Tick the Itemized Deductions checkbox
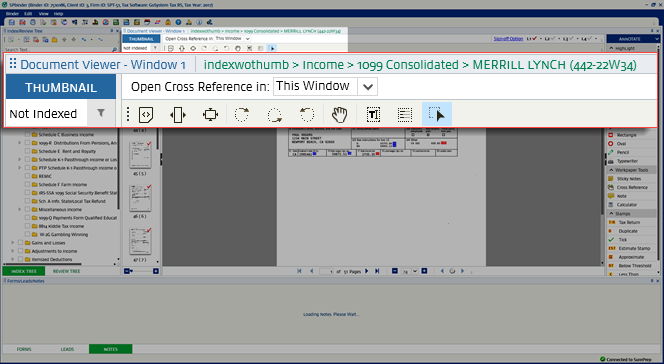Image resolution: width=664 pixels, height=364 pixels. [20, 259]
